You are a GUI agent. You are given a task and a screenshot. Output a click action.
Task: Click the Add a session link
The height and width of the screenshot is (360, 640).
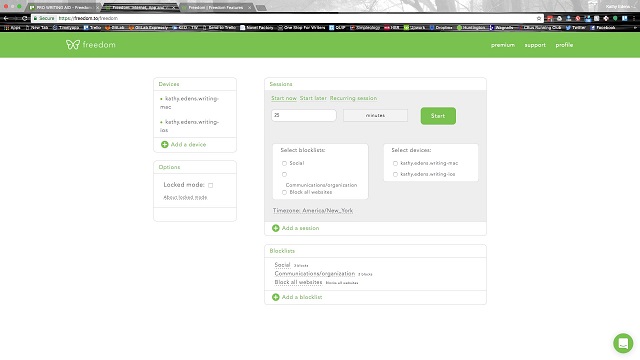point(300,228)
